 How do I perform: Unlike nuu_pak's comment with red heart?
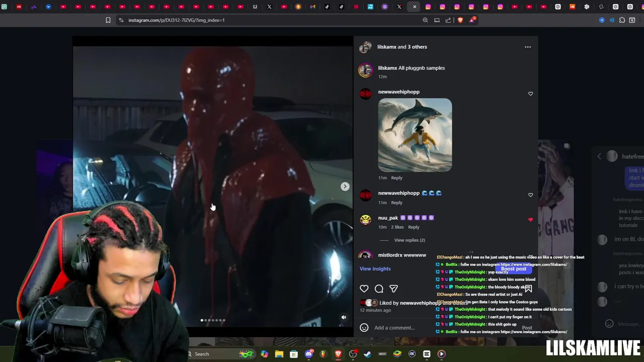tap(530, 220)
